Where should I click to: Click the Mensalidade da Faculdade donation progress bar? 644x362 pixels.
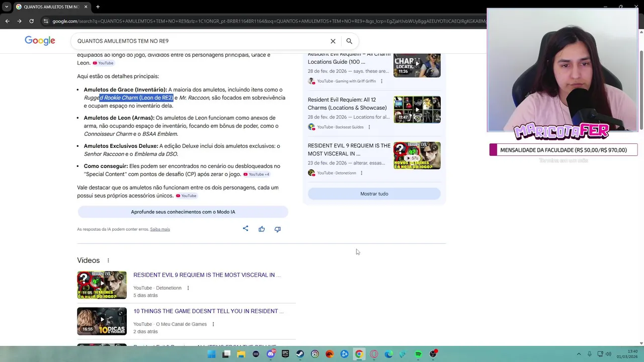(563, 150)
